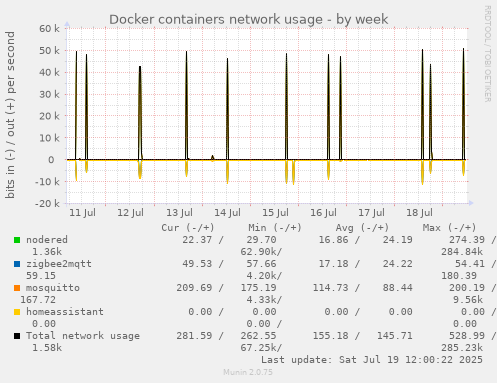Select the 'Total network usage' legend label

83,336
